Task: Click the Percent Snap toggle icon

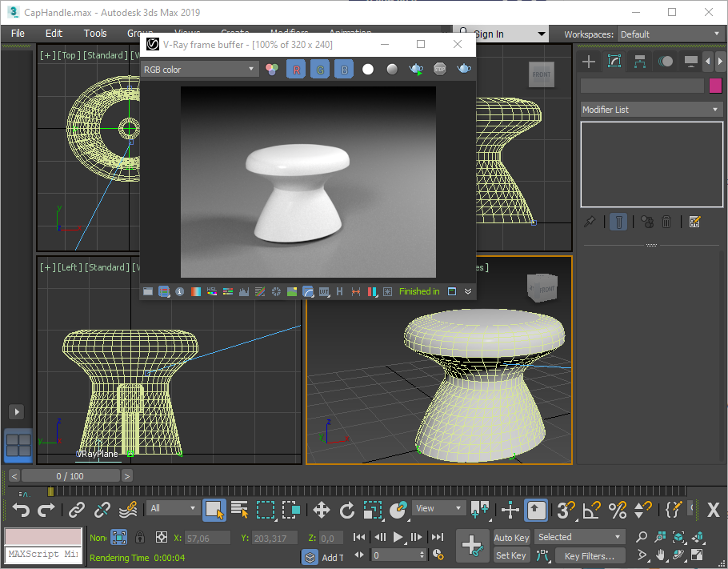Action: (x=618, y=509)
